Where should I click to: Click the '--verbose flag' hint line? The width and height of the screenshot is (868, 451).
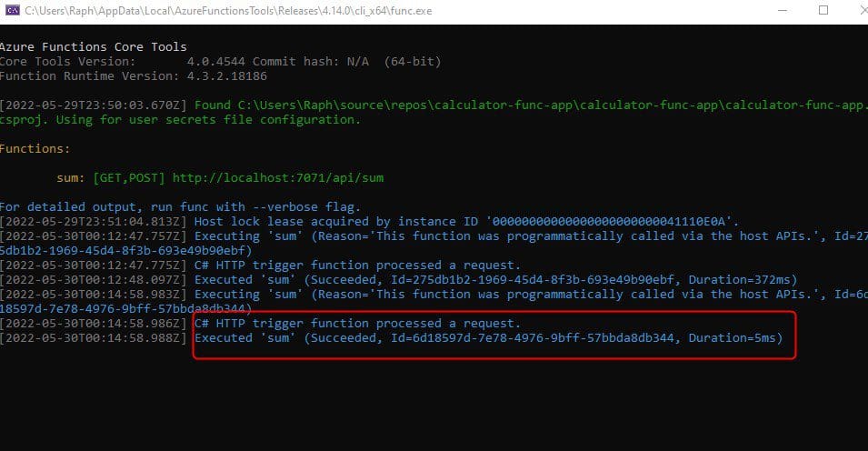pyautogui.click(x=181, y=206)
